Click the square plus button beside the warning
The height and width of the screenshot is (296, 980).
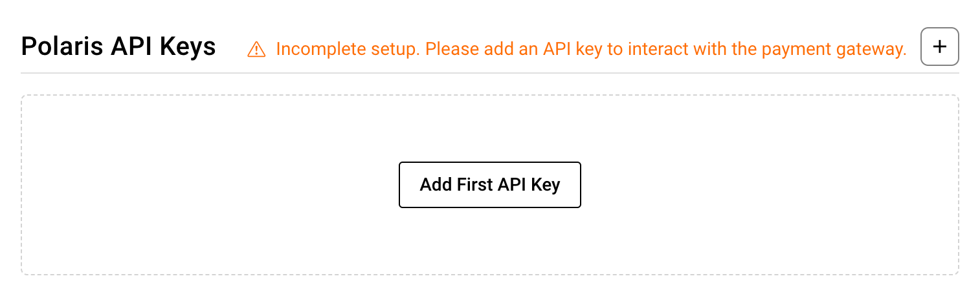pos(939,47)
